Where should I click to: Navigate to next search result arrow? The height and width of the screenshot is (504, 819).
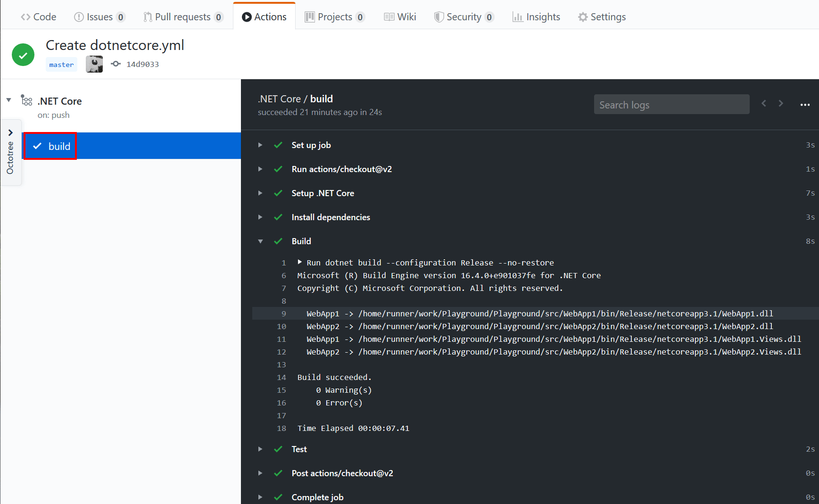pyautogui.click(x=781, y=103)
